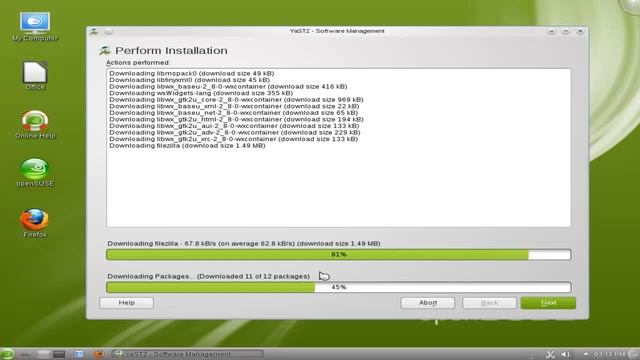Click the YaST2 Software Management taskbar entry
640x360 pixels.
pos(187,354)
